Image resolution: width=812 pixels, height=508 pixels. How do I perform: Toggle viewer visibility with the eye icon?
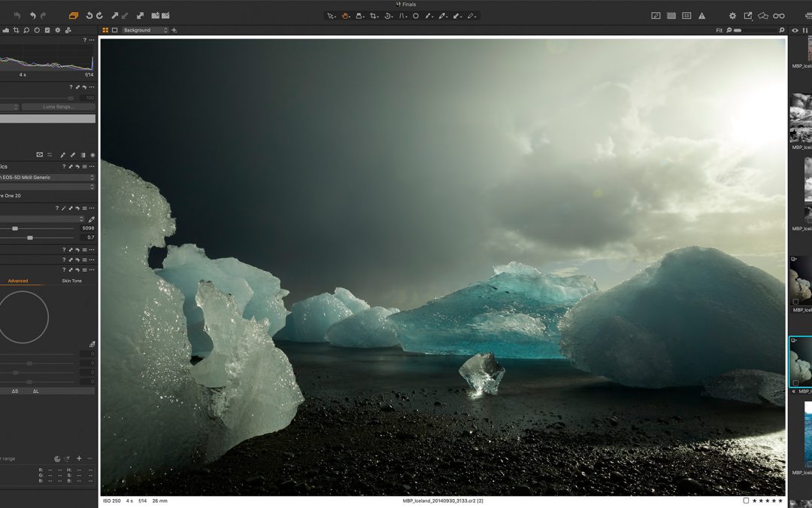point(795,30)
